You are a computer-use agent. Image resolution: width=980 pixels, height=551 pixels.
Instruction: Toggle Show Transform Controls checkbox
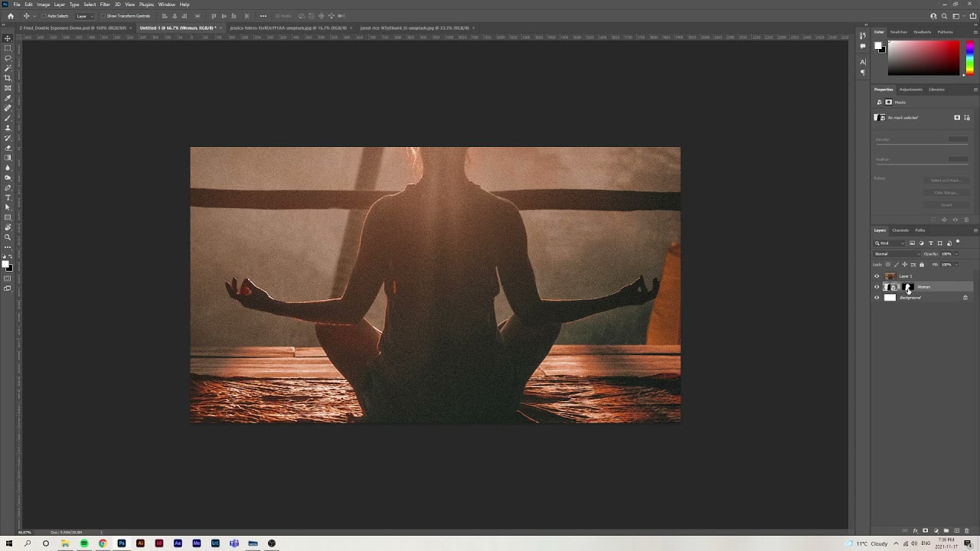(x=104, y=16)
